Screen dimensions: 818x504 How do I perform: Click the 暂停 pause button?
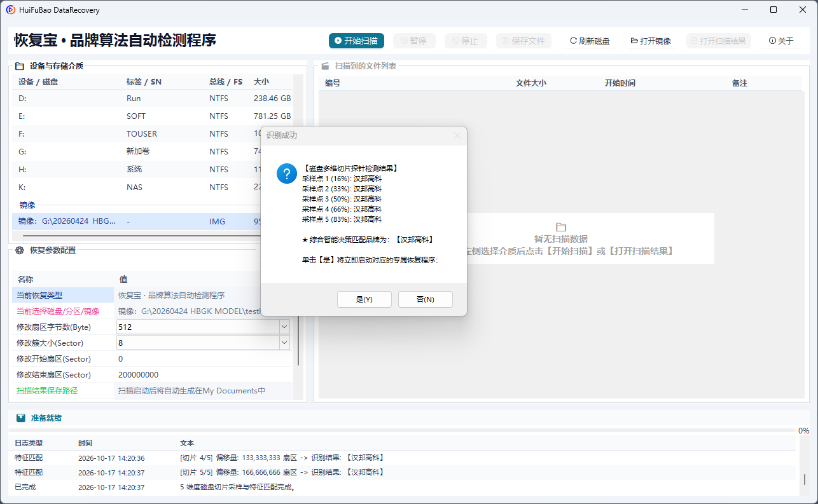(x=414, y=41)
